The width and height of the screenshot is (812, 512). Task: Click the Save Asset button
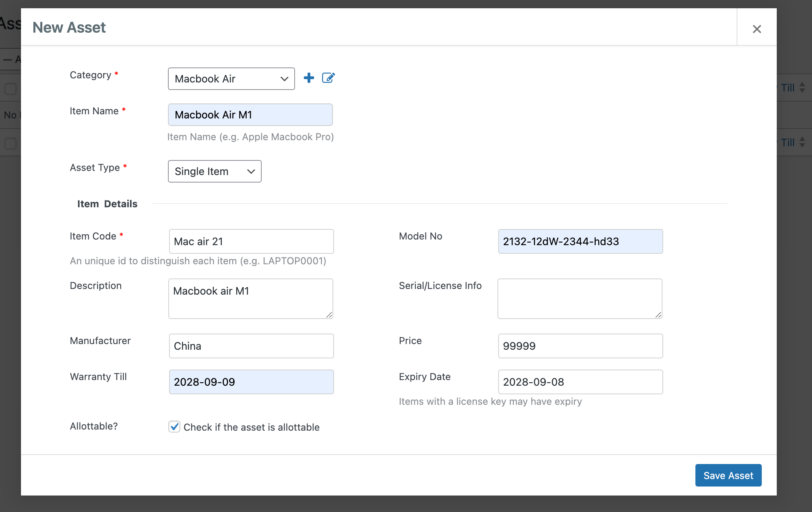point(728,475)
